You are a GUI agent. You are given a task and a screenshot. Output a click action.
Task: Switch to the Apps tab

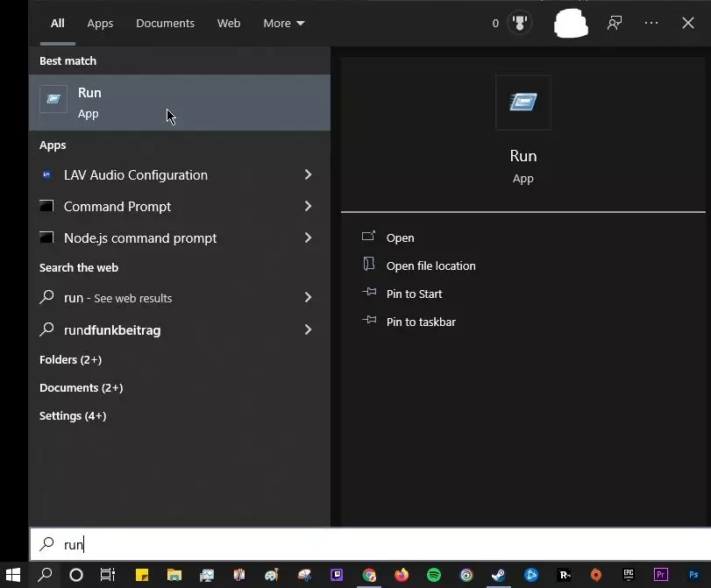pos(100,23)
